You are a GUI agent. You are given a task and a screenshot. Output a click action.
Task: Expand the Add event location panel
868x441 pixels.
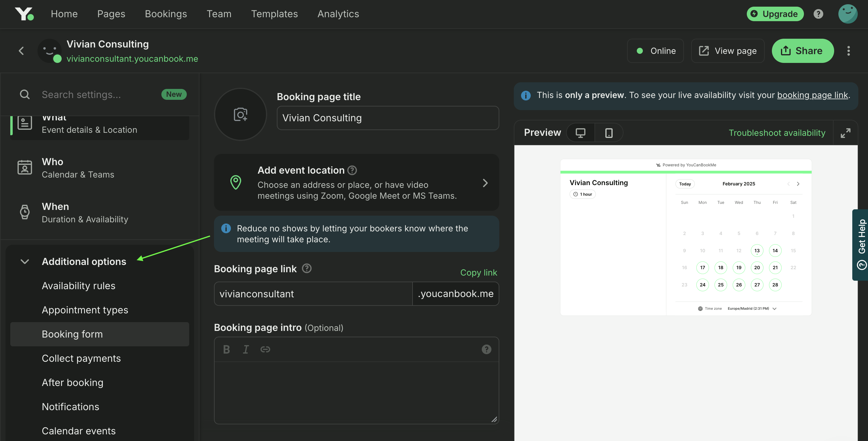[485, 183]
